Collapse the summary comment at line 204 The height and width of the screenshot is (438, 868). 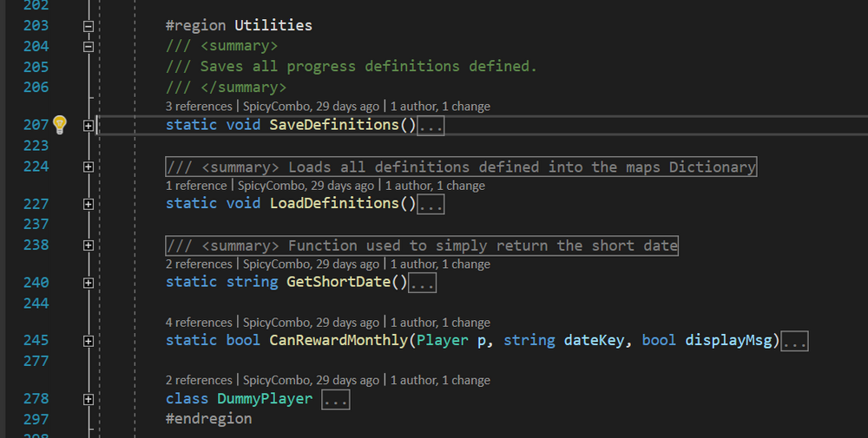[88, 47]
